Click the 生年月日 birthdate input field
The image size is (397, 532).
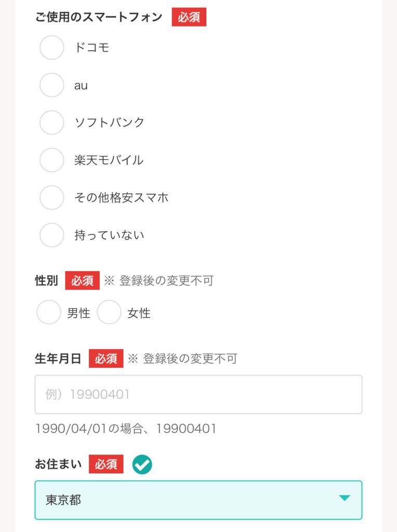(x=198, y=394)
